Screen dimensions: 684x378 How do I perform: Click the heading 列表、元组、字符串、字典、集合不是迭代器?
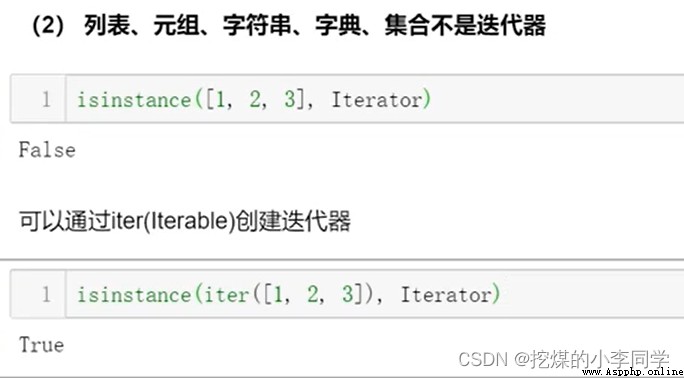(315, 25)
